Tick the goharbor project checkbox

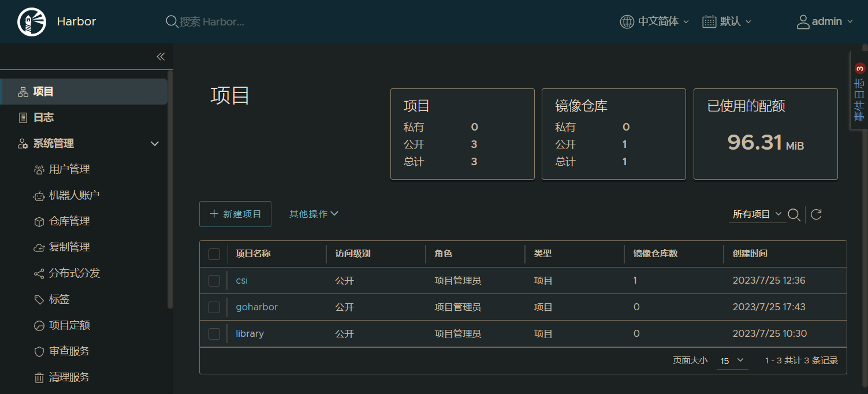(214, 307)
